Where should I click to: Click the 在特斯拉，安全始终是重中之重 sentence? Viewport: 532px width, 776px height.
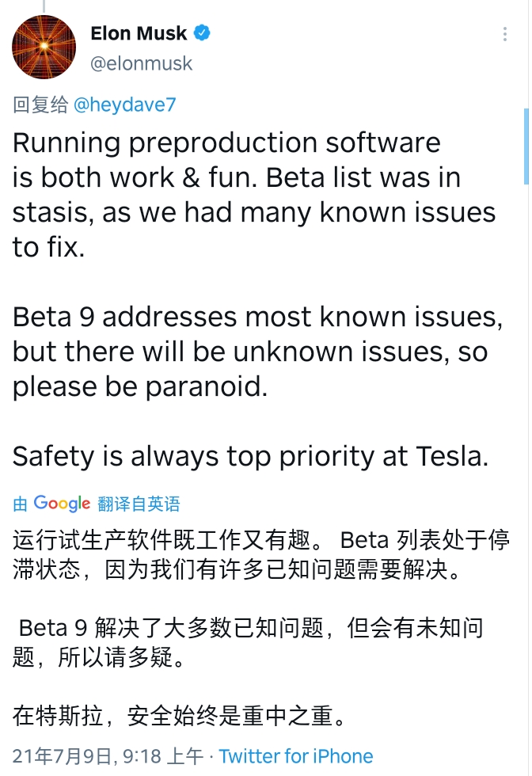[180, 716]
